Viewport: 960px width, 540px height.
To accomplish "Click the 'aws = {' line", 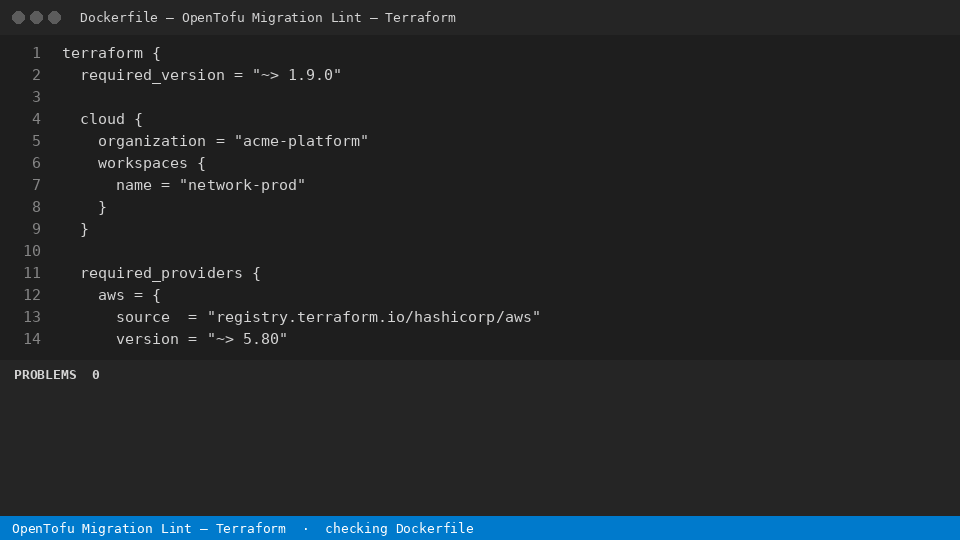I will tap(129, 295).
